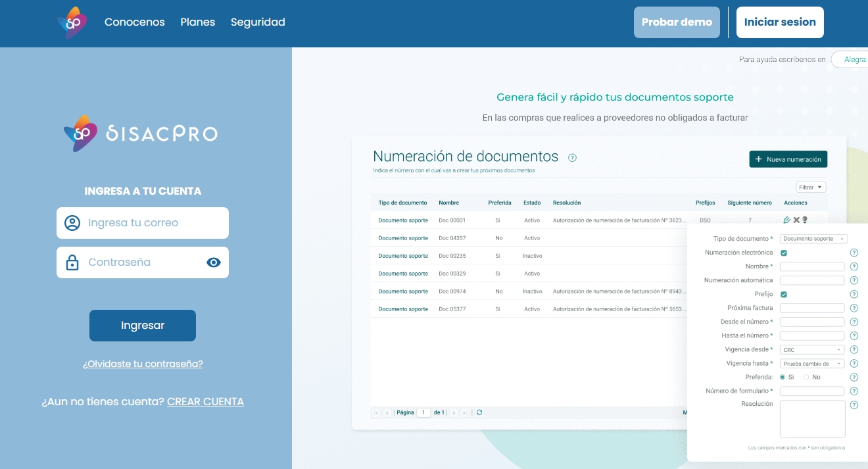Focus the Contraseña password field
The height and width of the screenshot is (469, 868).
(143, 262)
